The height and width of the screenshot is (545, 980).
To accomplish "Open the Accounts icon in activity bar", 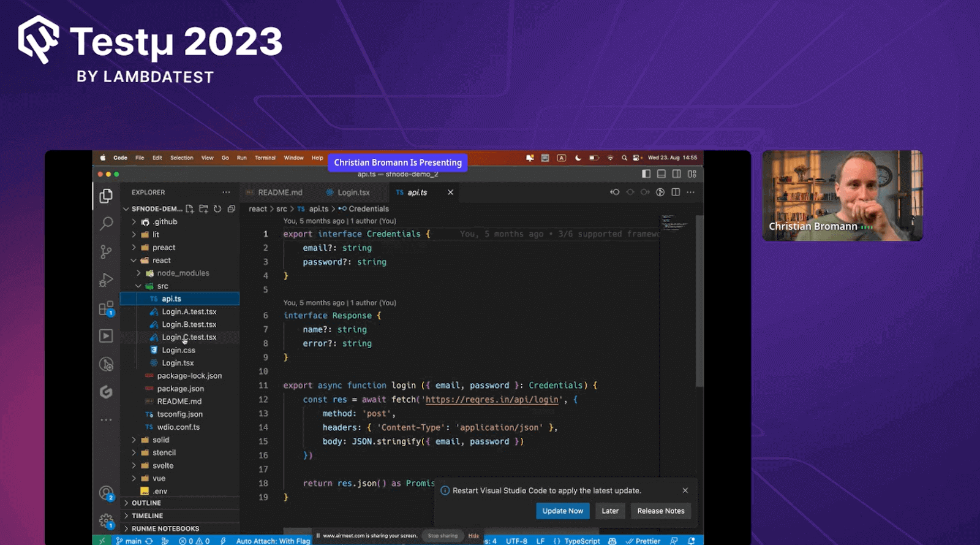I will [107, 493].
